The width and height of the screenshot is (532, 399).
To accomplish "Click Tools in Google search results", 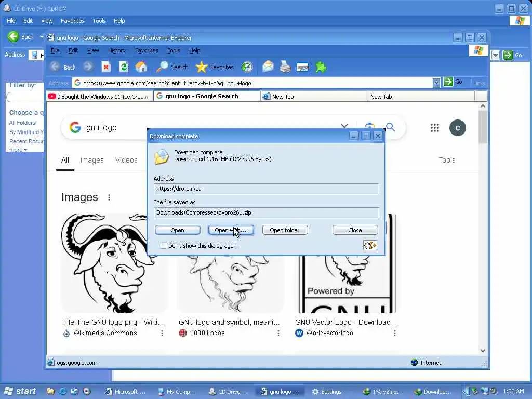I will tap(447, 160).
